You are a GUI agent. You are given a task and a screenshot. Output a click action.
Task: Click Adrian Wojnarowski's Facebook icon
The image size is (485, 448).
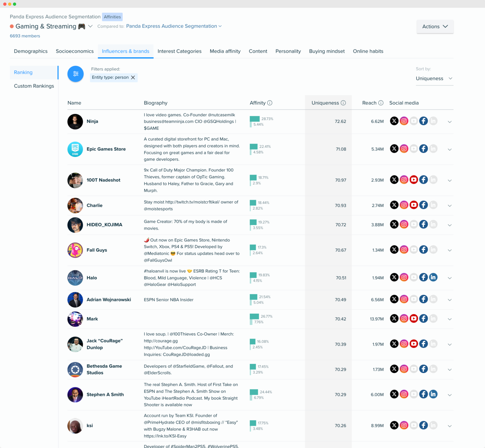coord(423,299)
